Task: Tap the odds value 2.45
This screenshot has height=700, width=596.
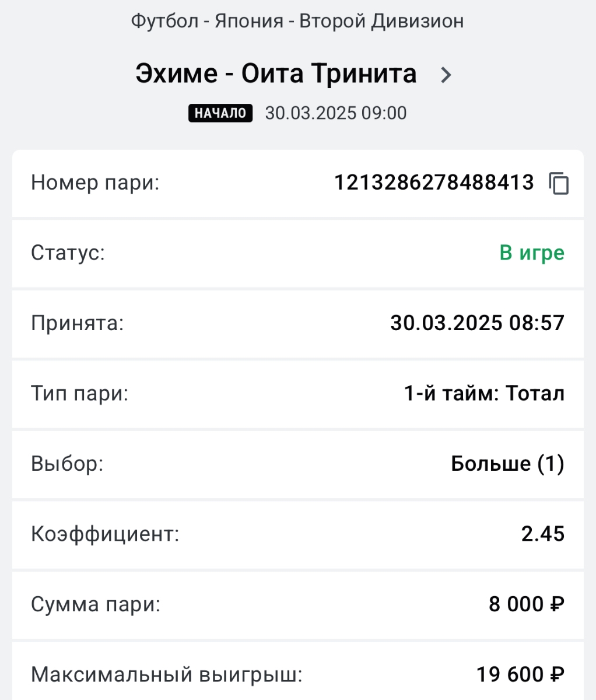Action: [542, 534]
